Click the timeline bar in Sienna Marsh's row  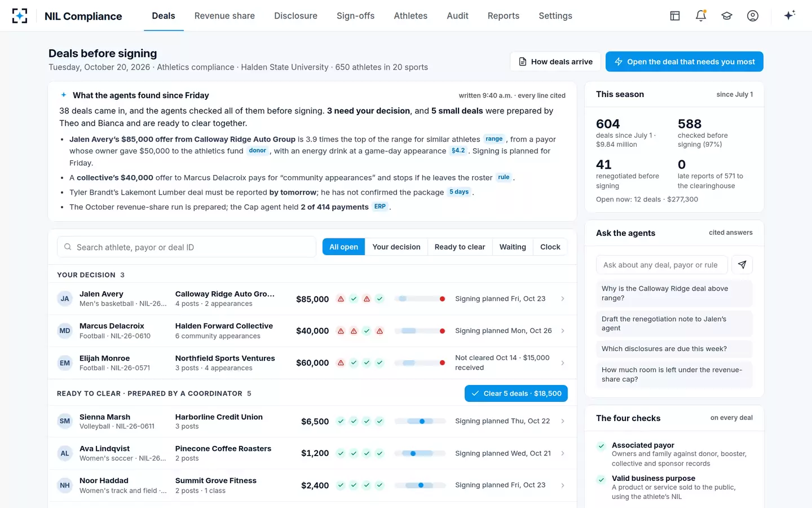click(420, 421)
